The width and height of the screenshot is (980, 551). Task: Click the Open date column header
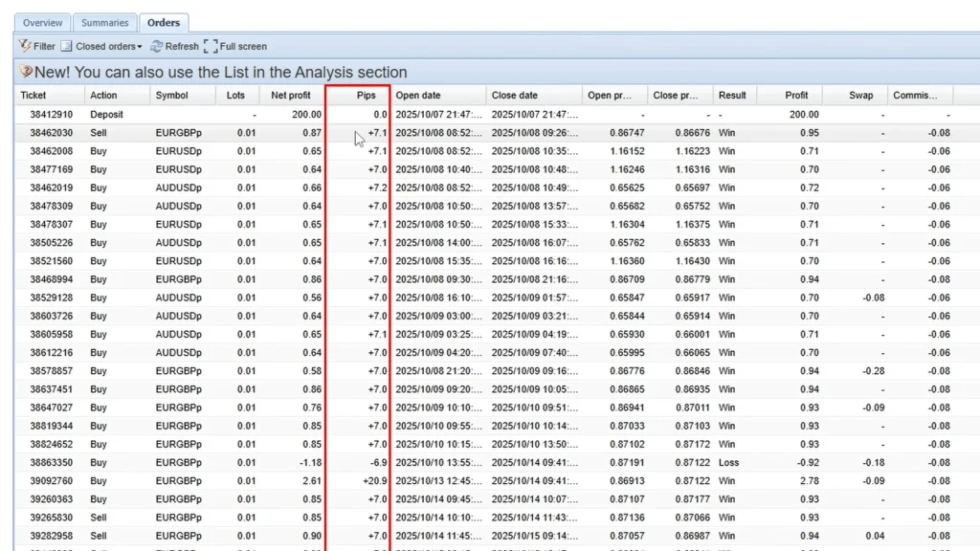[418, 96]
